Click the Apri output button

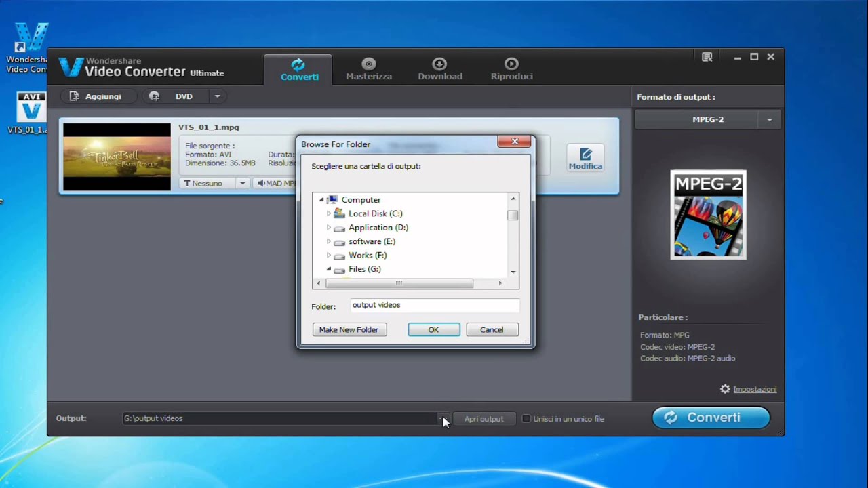pyautogui.click(x=484, y=419)
